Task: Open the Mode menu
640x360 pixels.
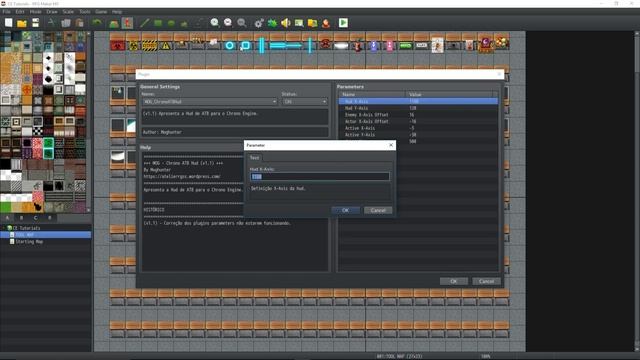Action: 36,12
